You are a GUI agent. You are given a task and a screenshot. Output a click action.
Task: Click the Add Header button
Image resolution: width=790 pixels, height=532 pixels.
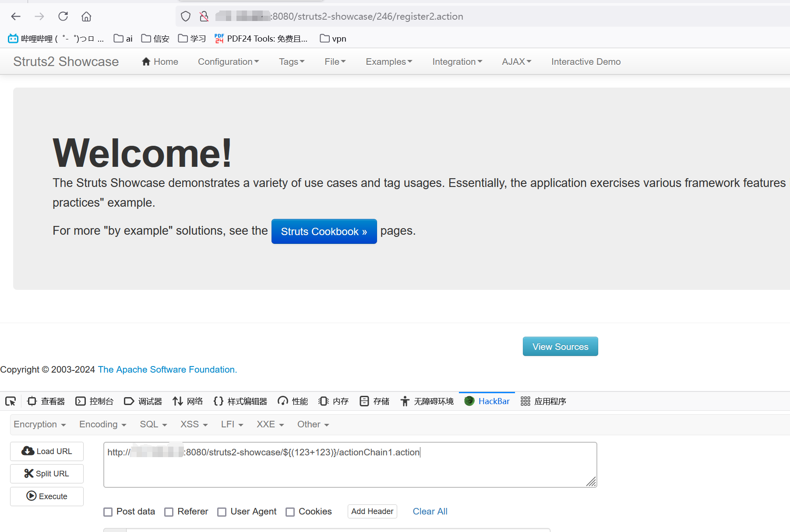[372, 511]
